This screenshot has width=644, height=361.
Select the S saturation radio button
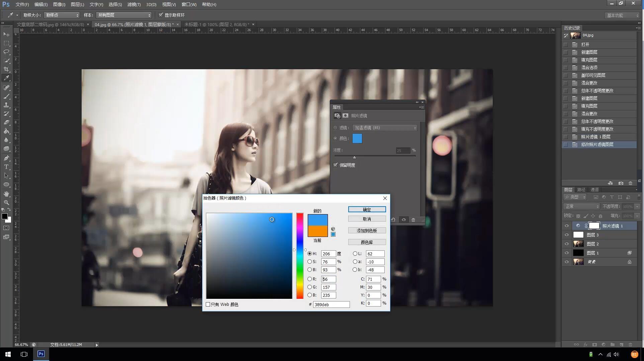[309, 262]
